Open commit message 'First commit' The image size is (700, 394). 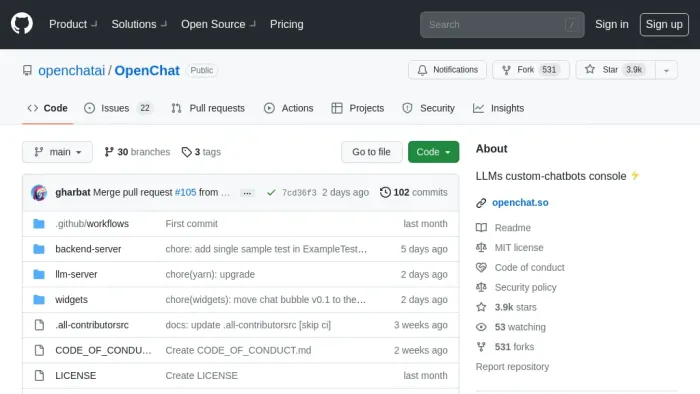click(192, 224)
